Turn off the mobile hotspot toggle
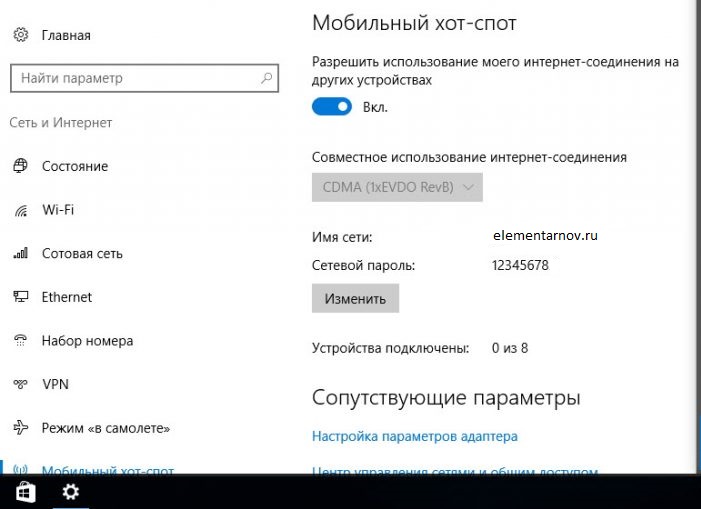 (x=332, y=106)
